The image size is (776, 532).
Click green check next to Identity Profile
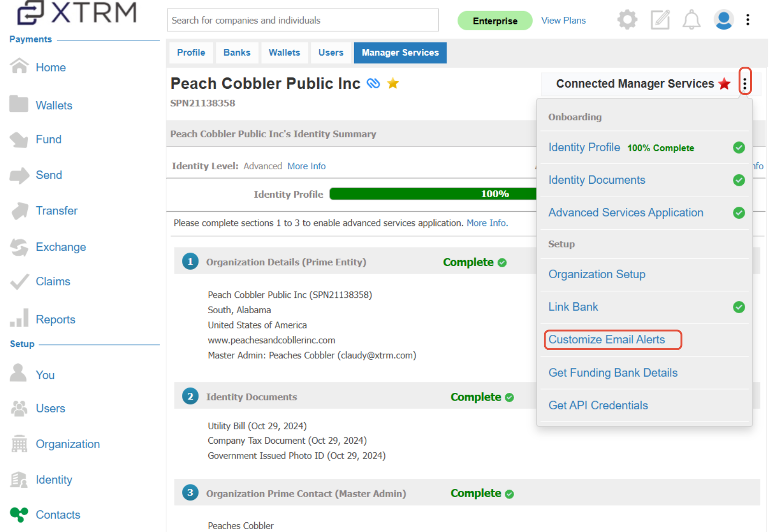[739, 148]
